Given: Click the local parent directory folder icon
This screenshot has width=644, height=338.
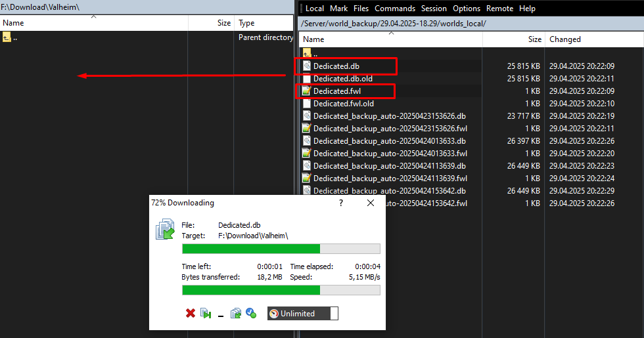Looking at the screenshot, I should (7, 38).
